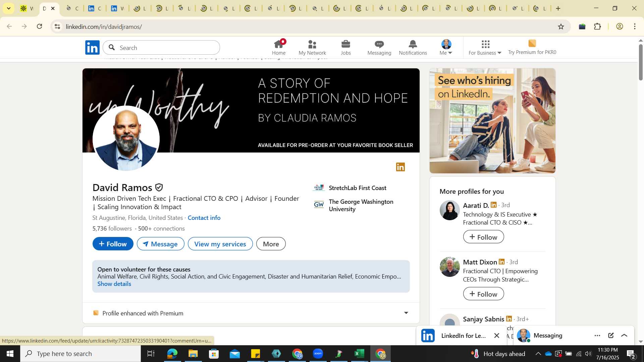The width and height of the screenshot is (644, 362).
Task: Switch to first tab with yellow asterisk
Action: [x=27, y=8]
